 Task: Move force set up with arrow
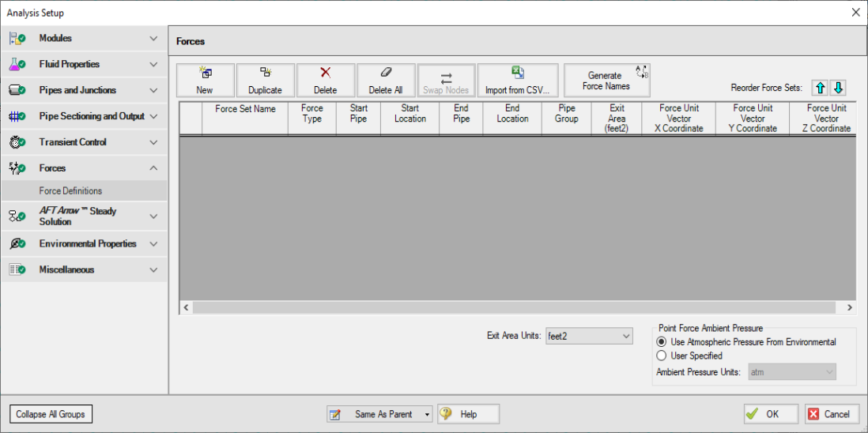coord(821,88)
